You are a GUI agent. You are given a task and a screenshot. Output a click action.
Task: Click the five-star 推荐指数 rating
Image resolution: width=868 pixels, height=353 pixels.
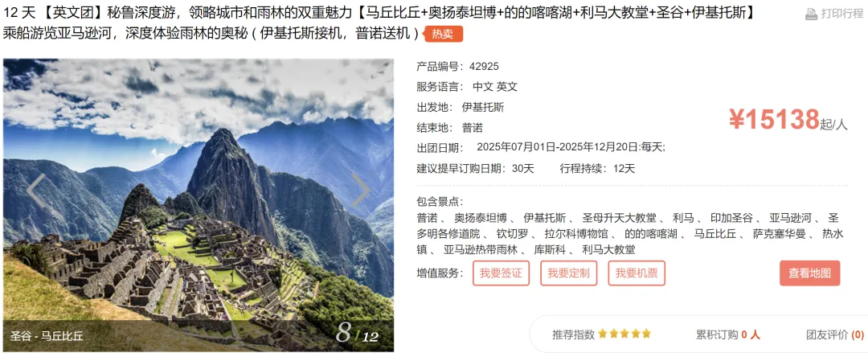[x=624, y=335]
